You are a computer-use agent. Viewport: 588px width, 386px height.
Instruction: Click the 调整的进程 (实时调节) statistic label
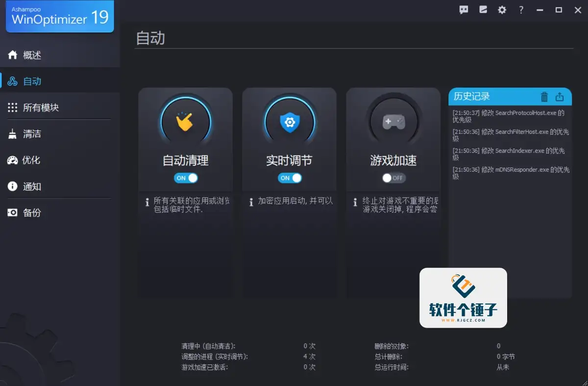click(x=215, y=357)
